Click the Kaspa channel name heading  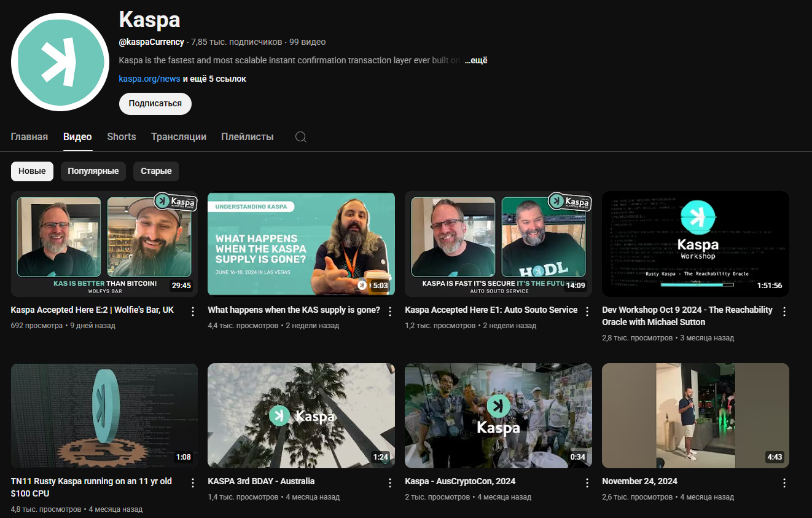(149, 19)
